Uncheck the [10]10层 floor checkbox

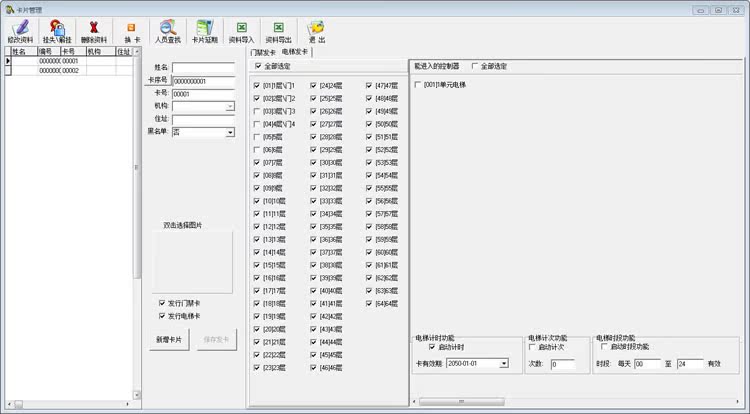pos(257,201)
